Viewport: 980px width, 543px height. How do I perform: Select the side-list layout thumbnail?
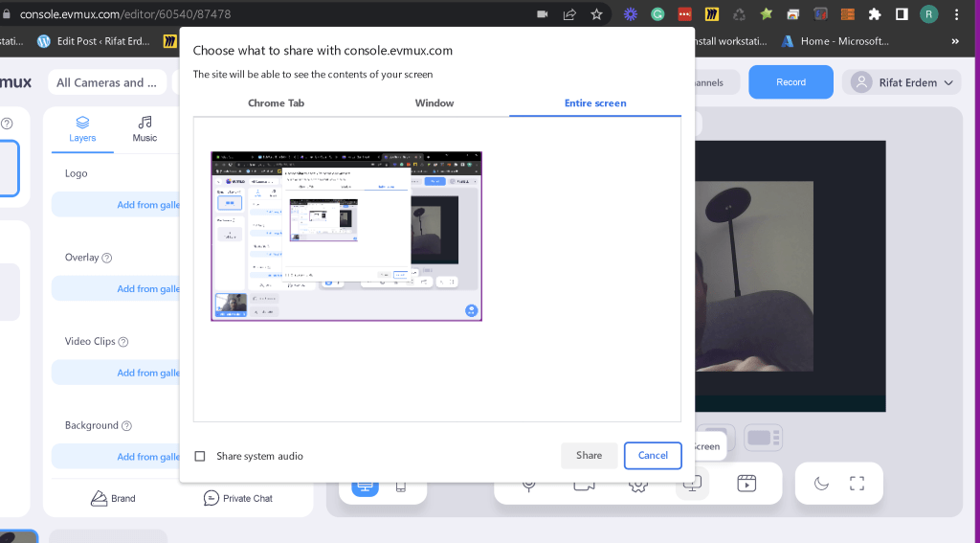763,438
